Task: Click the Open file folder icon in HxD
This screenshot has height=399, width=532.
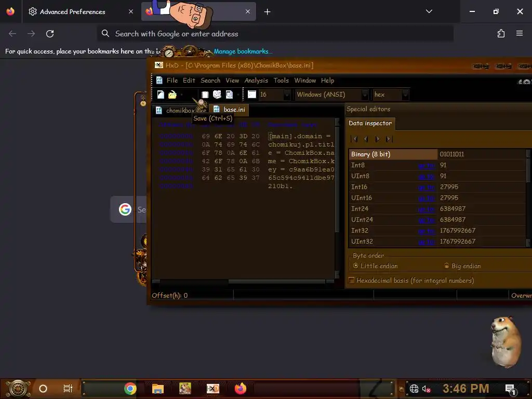Action: click(x=172, y=95)
